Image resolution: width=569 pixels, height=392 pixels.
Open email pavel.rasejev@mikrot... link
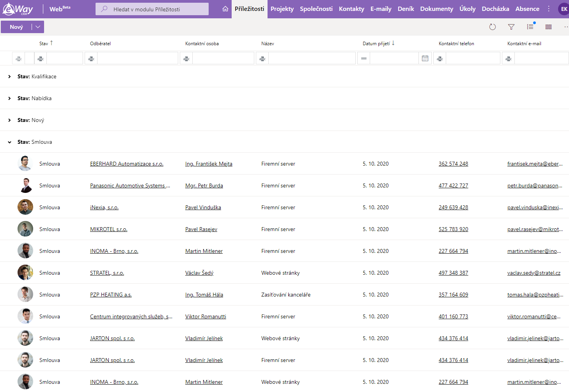pos(535,229)
